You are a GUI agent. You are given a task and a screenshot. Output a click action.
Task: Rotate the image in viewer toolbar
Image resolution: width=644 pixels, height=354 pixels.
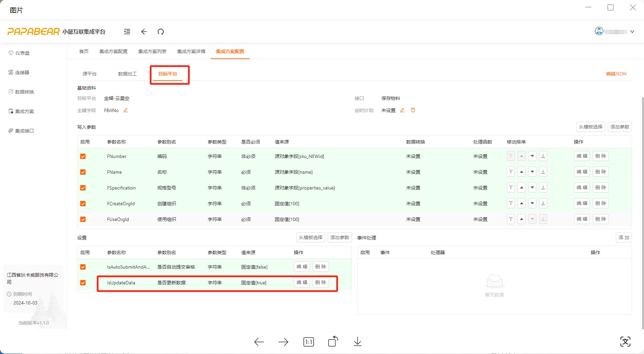(333, 342)
